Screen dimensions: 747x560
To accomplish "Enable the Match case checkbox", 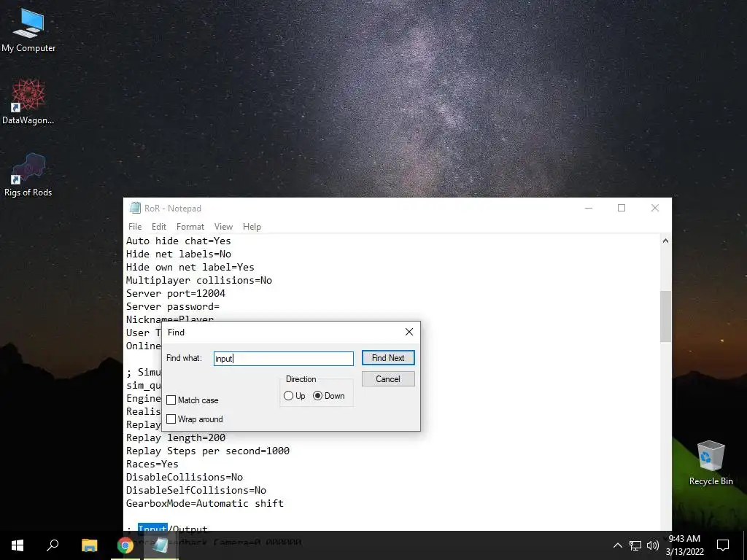I will (171, 400).
